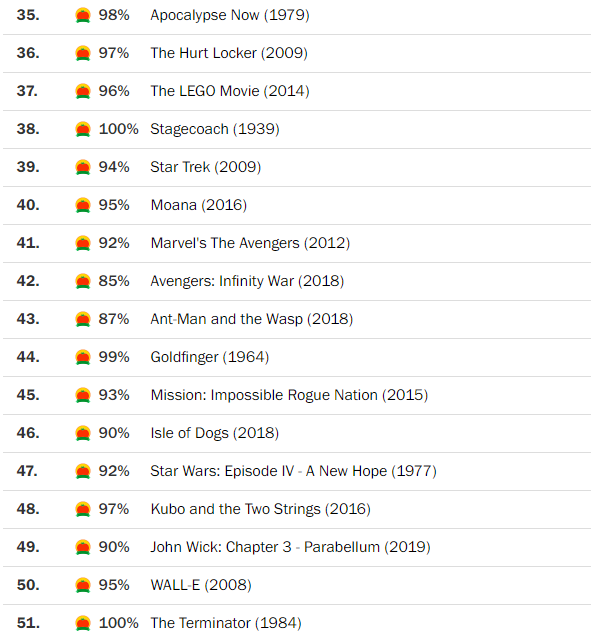Click the tomato icon next to Stagecoach

pyautogui.click(x=83, y=130)
